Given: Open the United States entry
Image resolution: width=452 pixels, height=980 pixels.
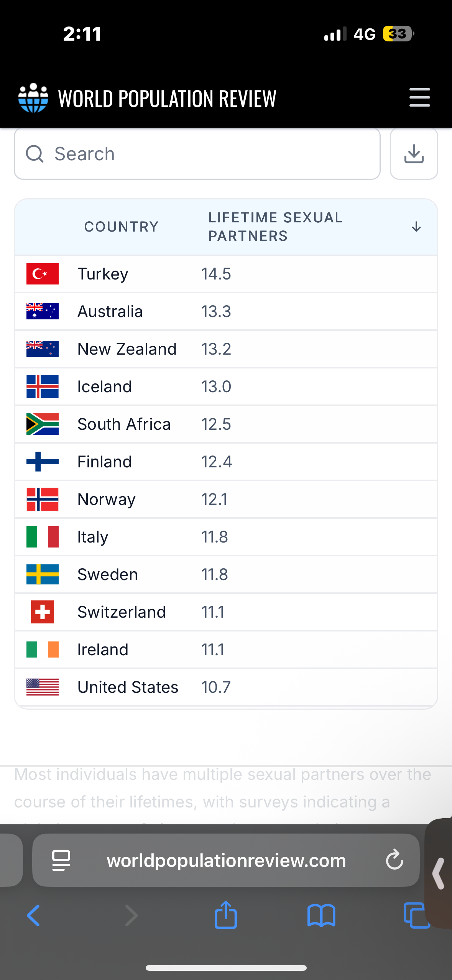Looking at the screenshot, I should point(128,687).
